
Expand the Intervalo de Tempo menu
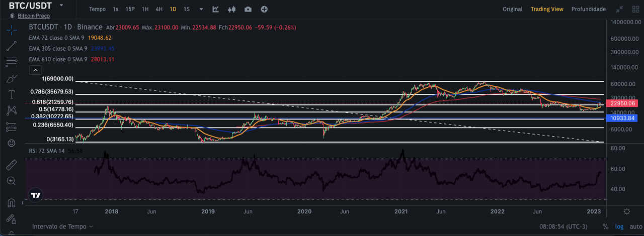click(x=63, y=226)
